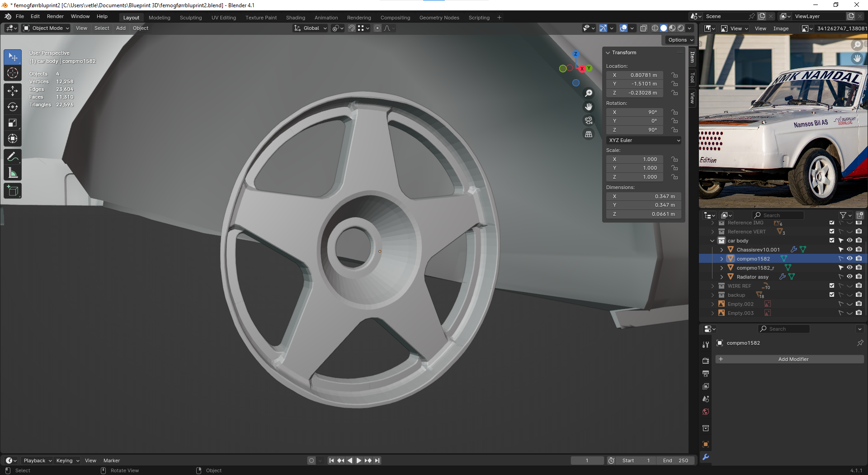This screenshot has height=475, width=868.
Task: Select the Cursor tool in the toolbar
Action: click(13, 73)
